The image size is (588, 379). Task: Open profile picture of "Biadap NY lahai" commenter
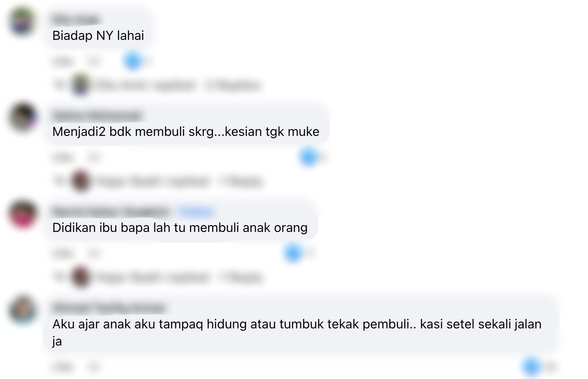pos(22,21)
